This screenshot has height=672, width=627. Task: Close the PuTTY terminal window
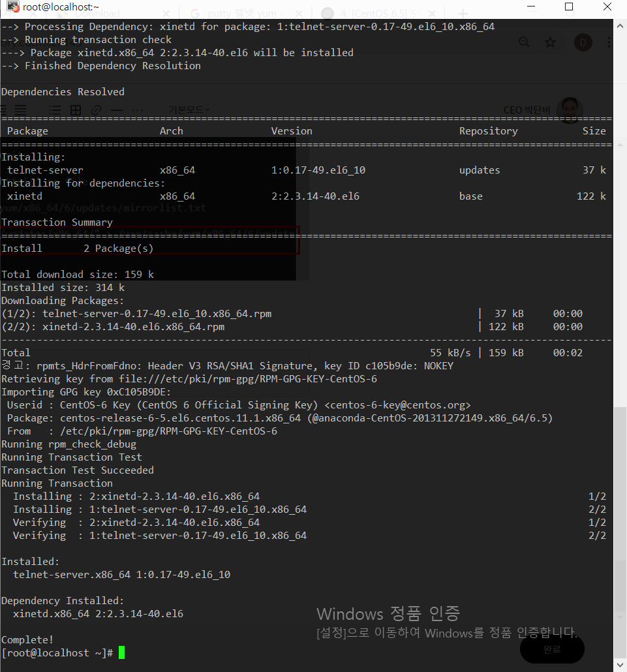607,7
